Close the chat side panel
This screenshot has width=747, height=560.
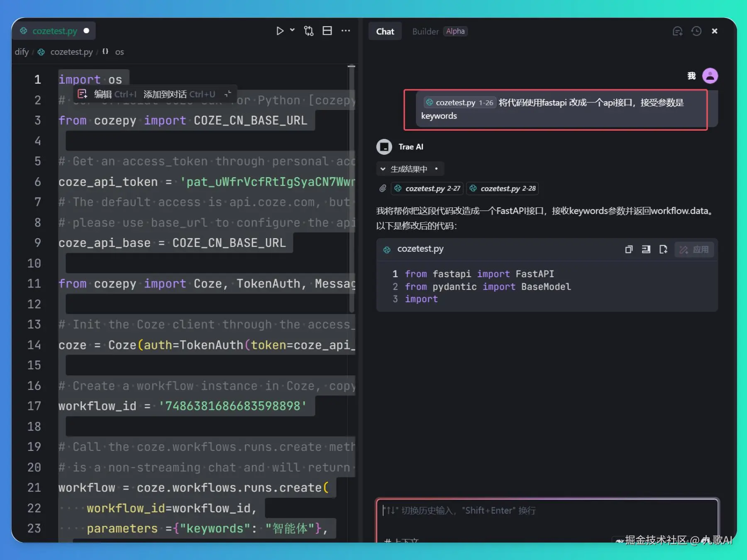point(714,31)
